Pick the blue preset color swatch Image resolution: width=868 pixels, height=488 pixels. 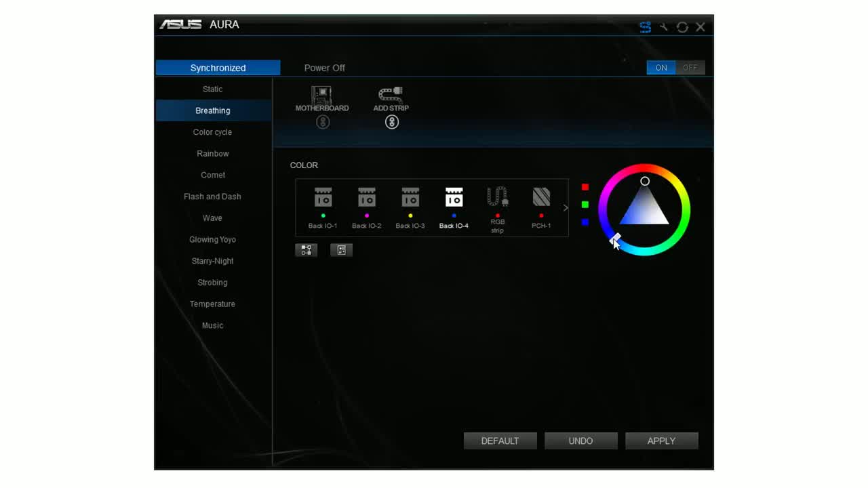click(x=585, y=222)
